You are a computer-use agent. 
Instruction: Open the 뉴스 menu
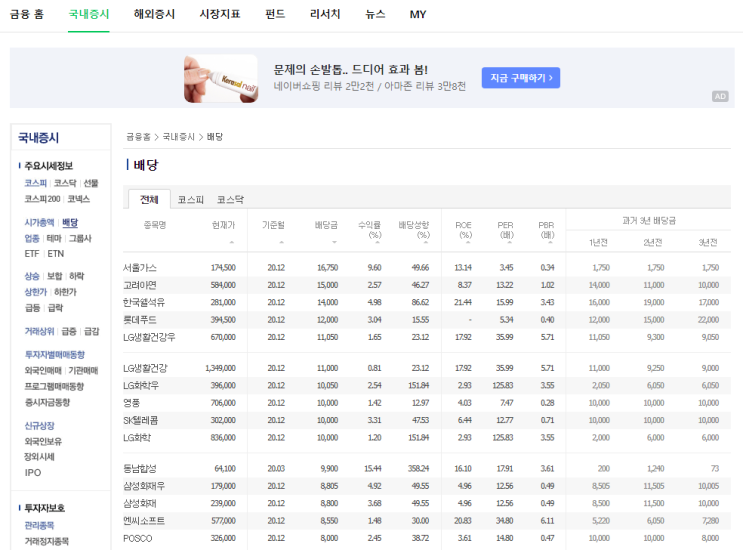[x=375, y=14]
